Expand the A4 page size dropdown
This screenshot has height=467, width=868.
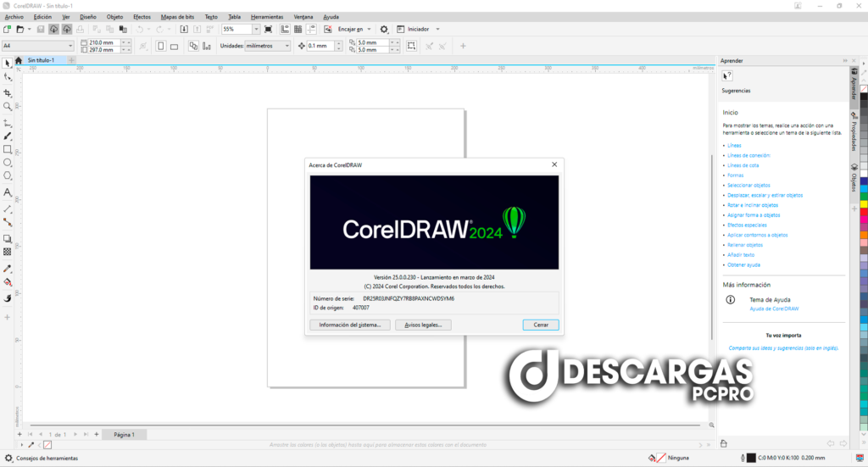tap(70, 46)
